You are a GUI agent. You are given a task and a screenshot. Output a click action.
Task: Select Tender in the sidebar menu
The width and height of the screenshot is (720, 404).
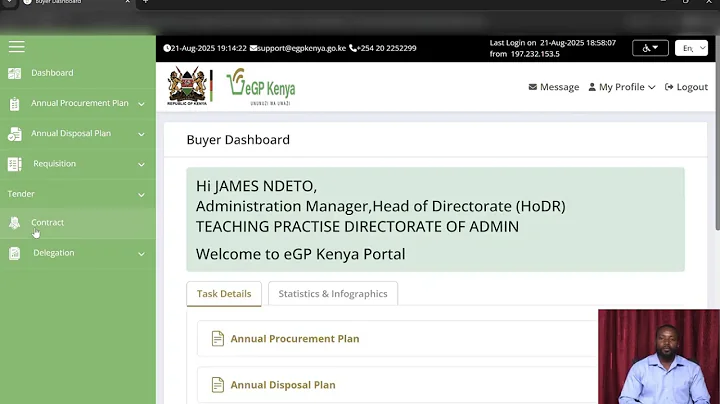pyautogui.click(x=21, y=194)
